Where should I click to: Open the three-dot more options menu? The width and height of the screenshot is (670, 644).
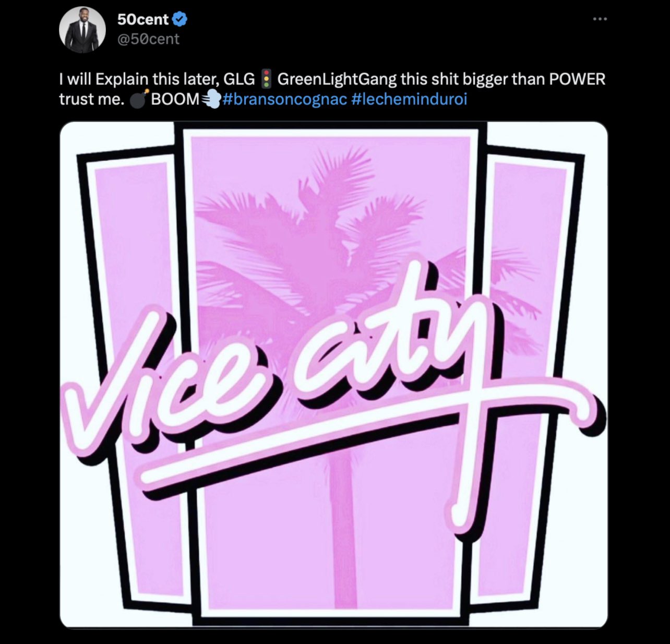coord(600,19)
